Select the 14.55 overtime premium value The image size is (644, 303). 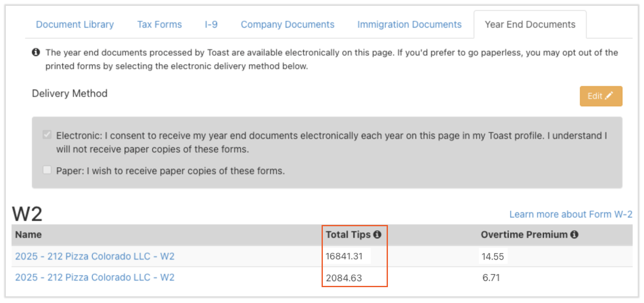493,257
